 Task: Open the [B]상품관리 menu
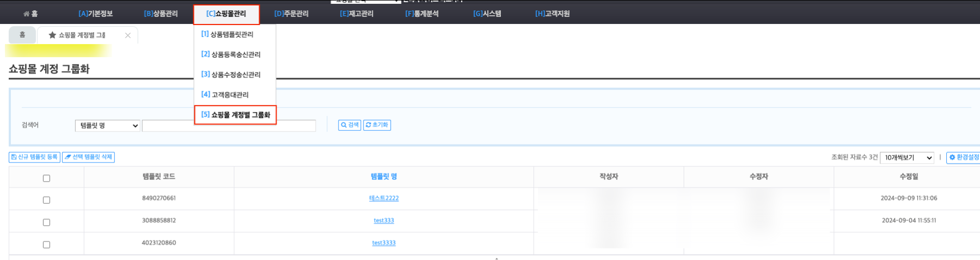click(161, 14)
